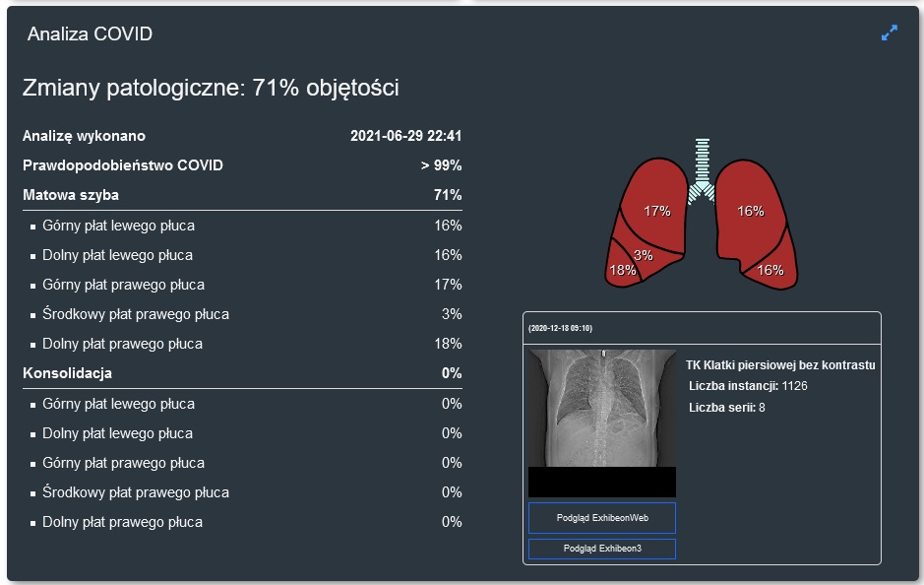Expand the Analiza COVID panel to fullscreen
Screen dimensions: 924x585
tap(890, 32)
